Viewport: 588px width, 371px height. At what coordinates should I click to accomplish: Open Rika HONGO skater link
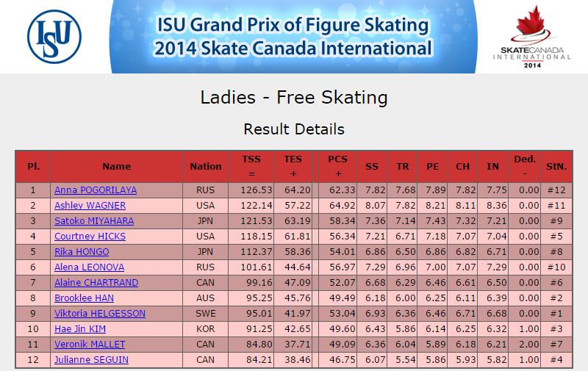point(82,251)
